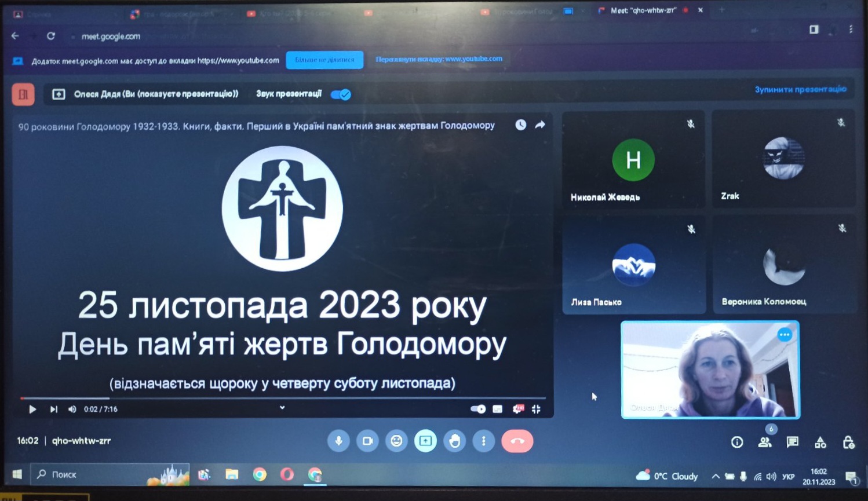Screen dimensions: 868x501
Task: Show the participants list
Action: [x=764, y=443]
